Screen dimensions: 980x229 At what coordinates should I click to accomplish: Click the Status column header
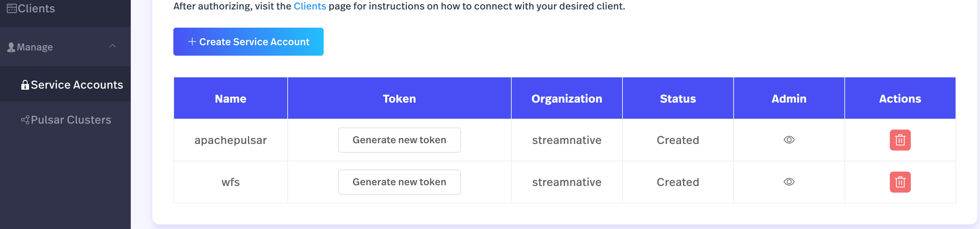click(678, 98)
